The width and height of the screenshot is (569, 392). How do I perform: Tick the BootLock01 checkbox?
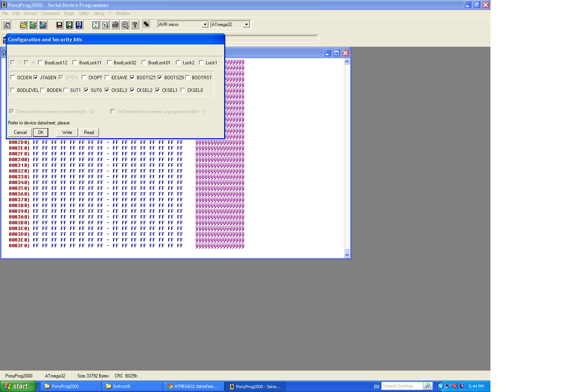coord(144,62)
